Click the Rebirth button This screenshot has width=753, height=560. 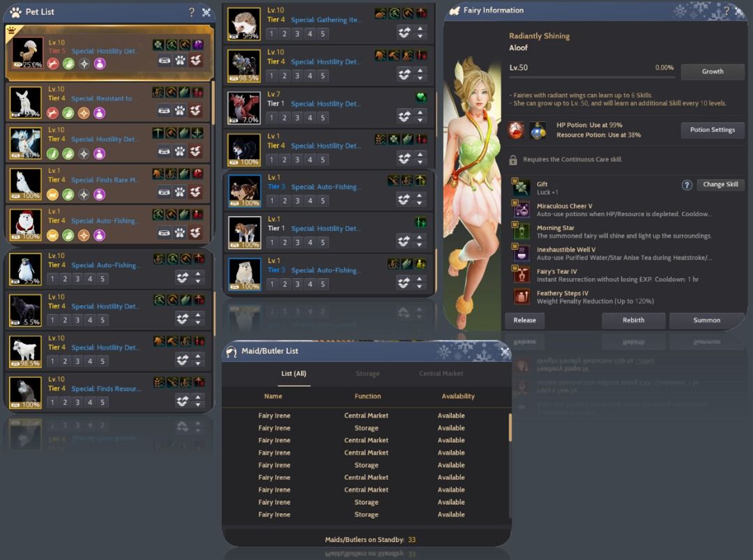point(633,320)
